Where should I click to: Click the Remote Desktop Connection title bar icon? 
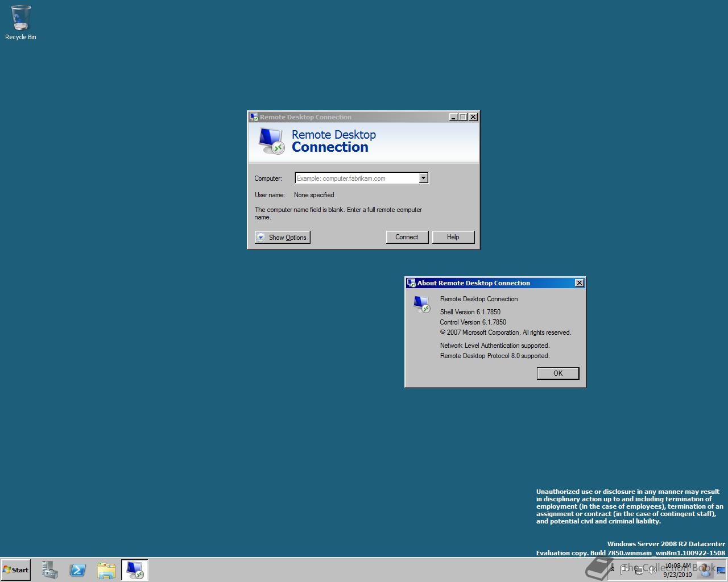coord(254,117)
